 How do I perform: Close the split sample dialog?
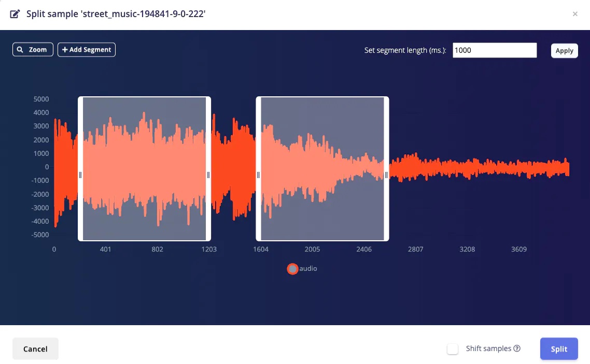click(x=575, y=14)
